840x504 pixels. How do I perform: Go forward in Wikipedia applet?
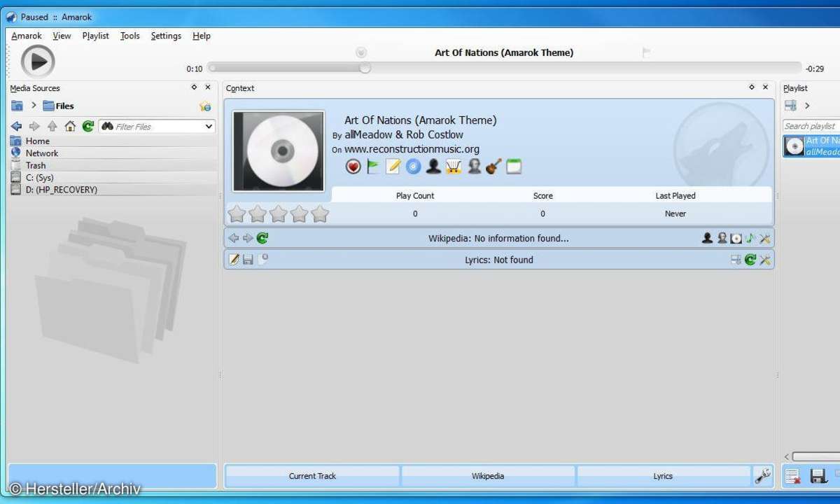pyautogui.click(x=248, y=238)
